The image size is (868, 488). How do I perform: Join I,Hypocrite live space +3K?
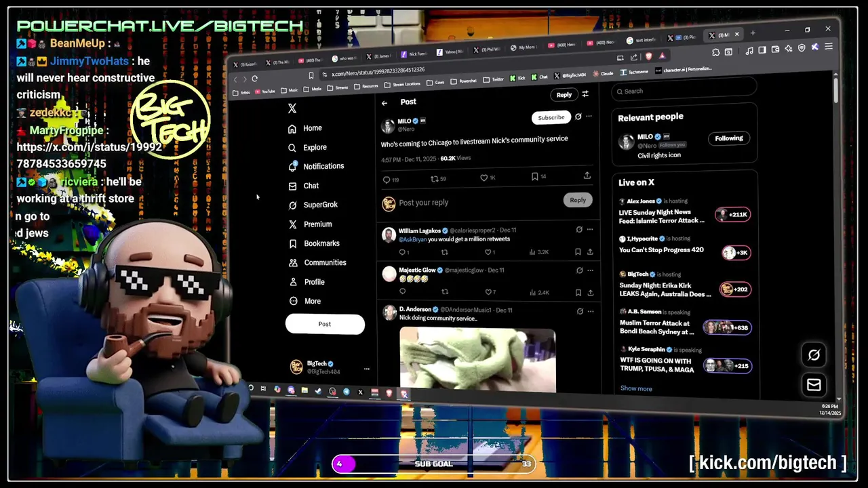736,252
